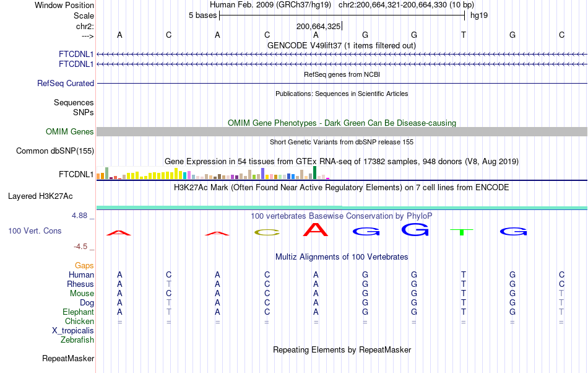Click the FTCDNL1 label beside the GTEx bar chart
This screenshot has width=588, height=373.
pyautogui.click(x=76, y=175)
